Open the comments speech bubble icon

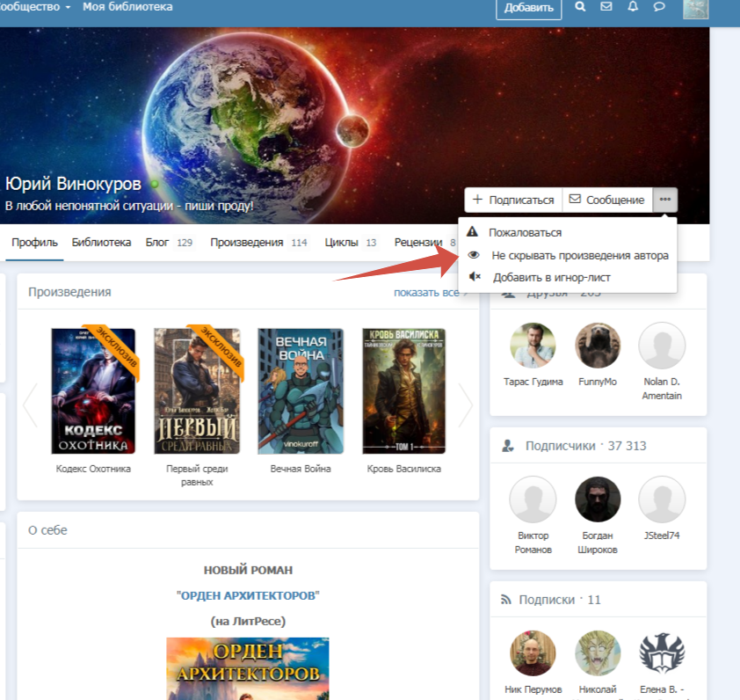[x=659, y=7]
